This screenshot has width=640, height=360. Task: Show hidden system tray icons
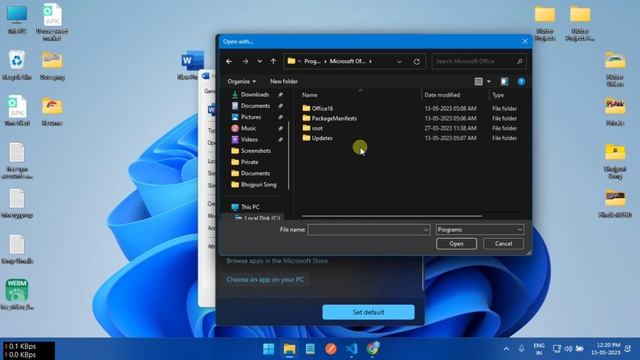[506, 349]
